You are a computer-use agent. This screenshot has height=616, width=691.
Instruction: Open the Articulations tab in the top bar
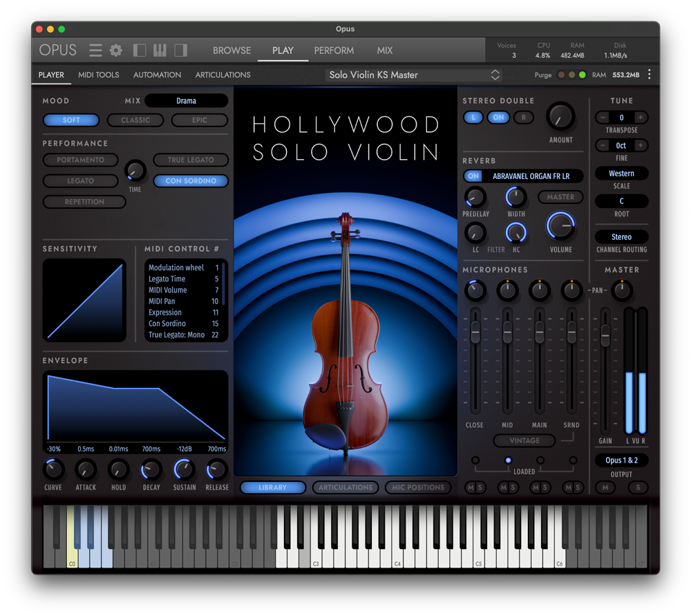tap(223, 75)
